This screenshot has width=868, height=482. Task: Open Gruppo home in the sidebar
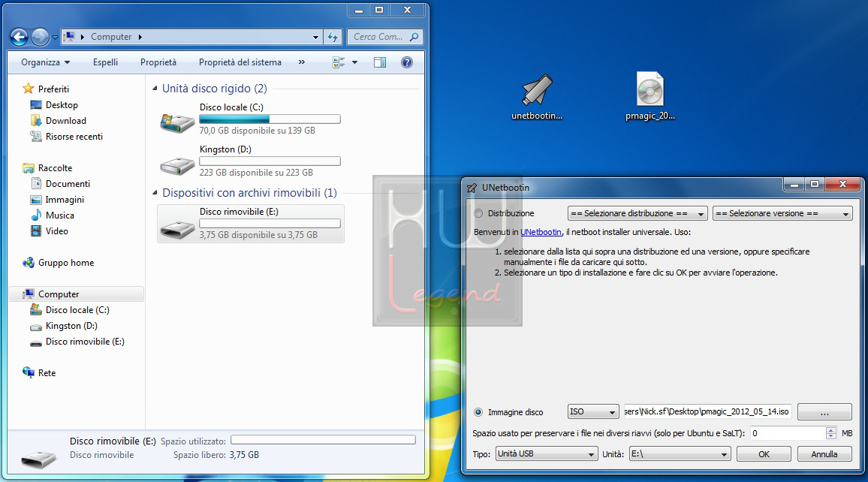(66, 263)
